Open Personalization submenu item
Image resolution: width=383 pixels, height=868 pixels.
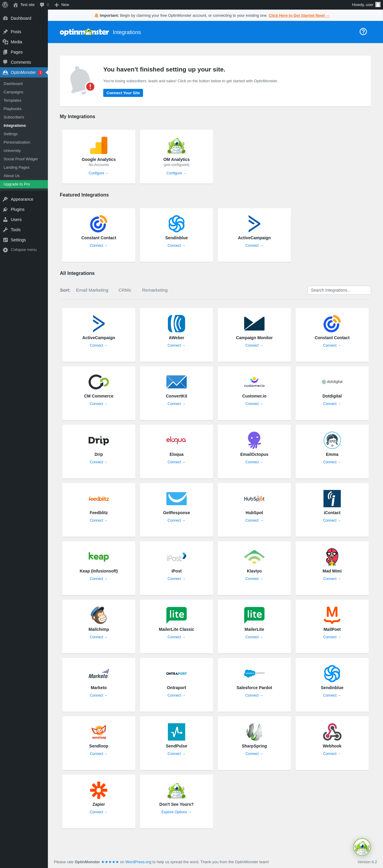point(17,142)
